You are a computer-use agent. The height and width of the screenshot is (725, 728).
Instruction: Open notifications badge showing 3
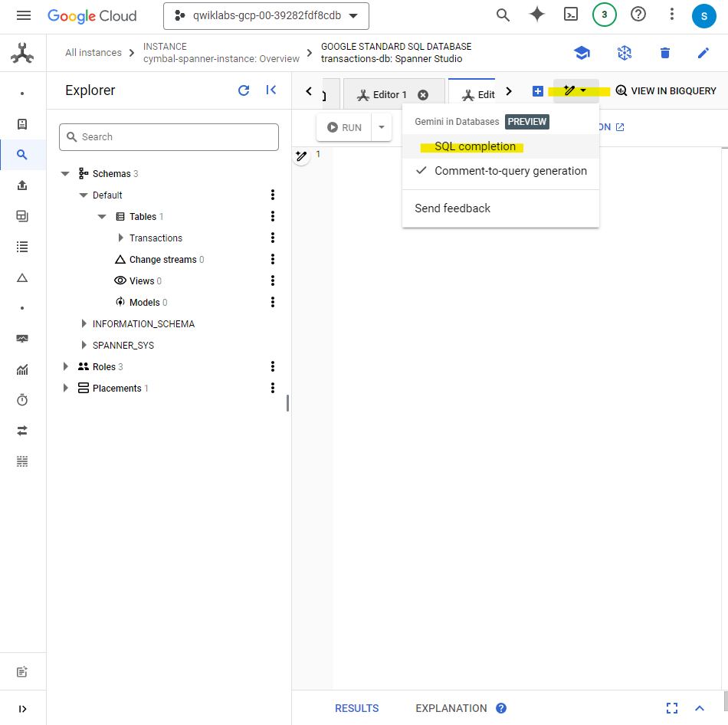(x=604, y=15)
